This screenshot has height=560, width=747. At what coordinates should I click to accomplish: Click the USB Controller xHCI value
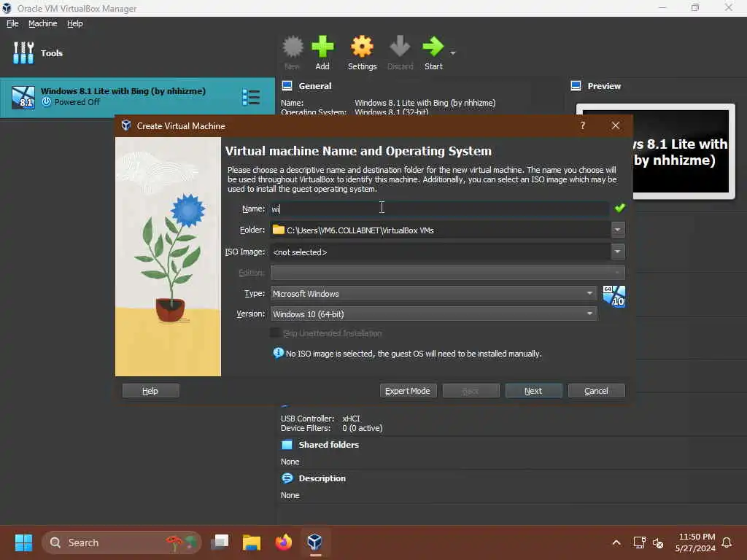click(x=351, y=419)
